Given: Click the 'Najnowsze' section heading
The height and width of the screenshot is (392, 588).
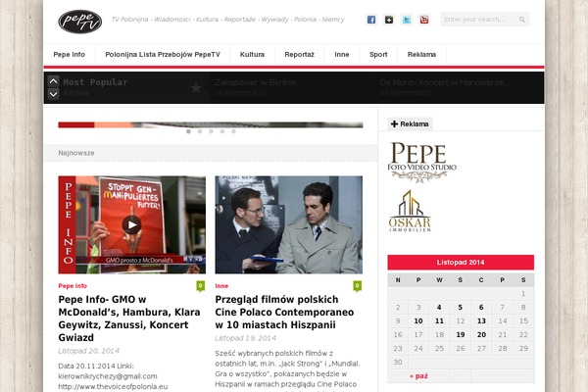Looking at the screenshot, I should [x=76, y=153].
